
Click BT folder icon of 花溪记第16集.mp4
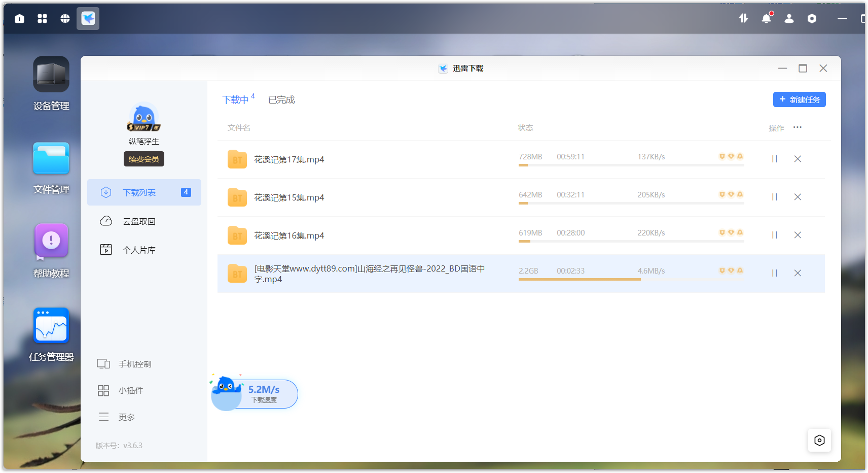click(x=237, y=235)
